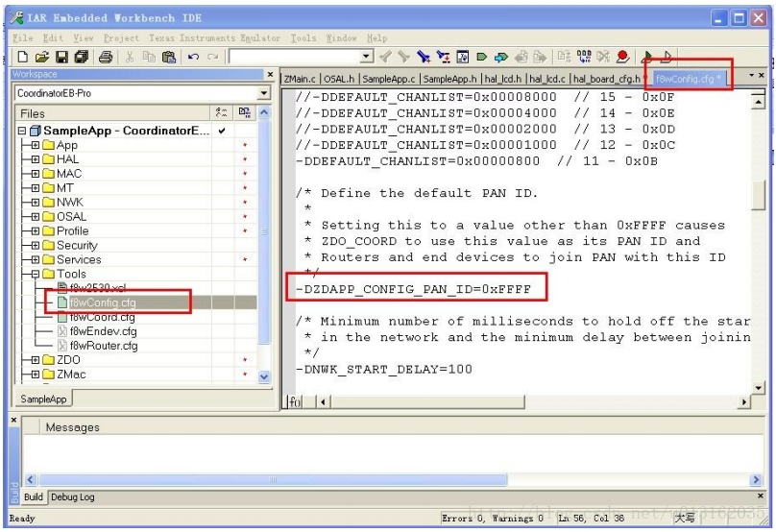The width and height of the screenshot is (776, 532).
Task: Open the Find dialog icon
Action: [424, 57]
